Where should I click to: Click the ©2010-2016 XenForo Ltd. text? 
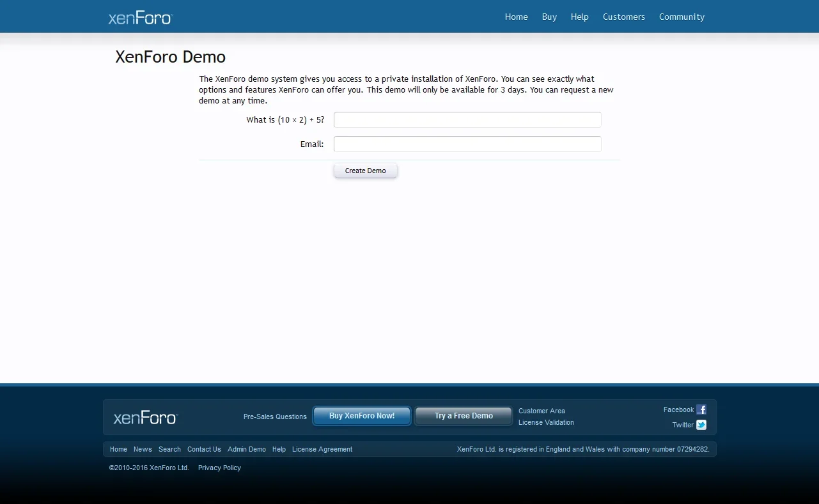[149, 468]
